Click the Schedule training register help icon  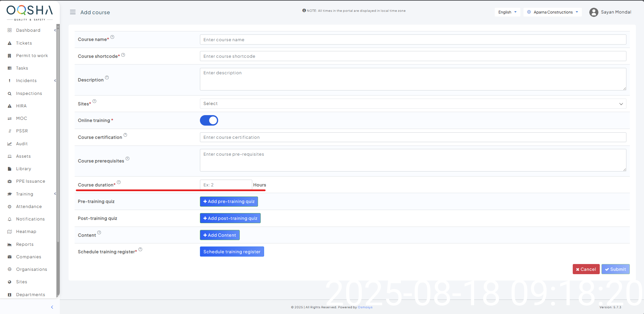[140, 250]
